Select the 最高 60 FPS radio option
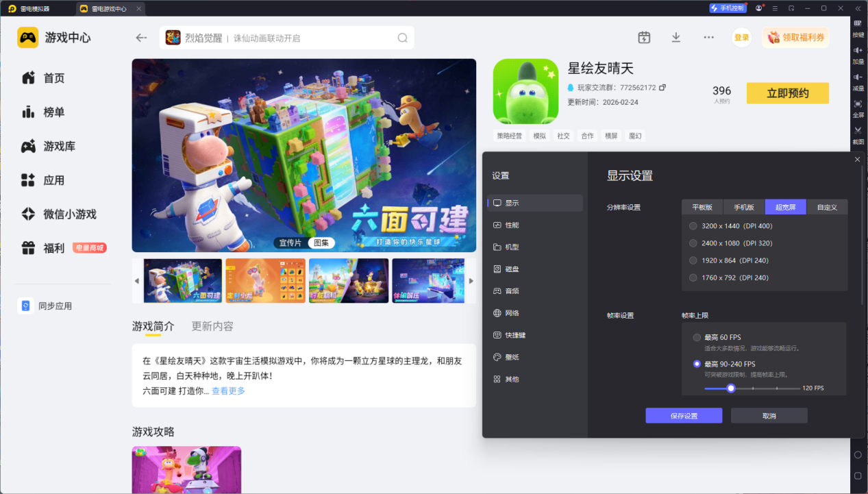This screenshot has width=868, height=494. tap(717, 337)
